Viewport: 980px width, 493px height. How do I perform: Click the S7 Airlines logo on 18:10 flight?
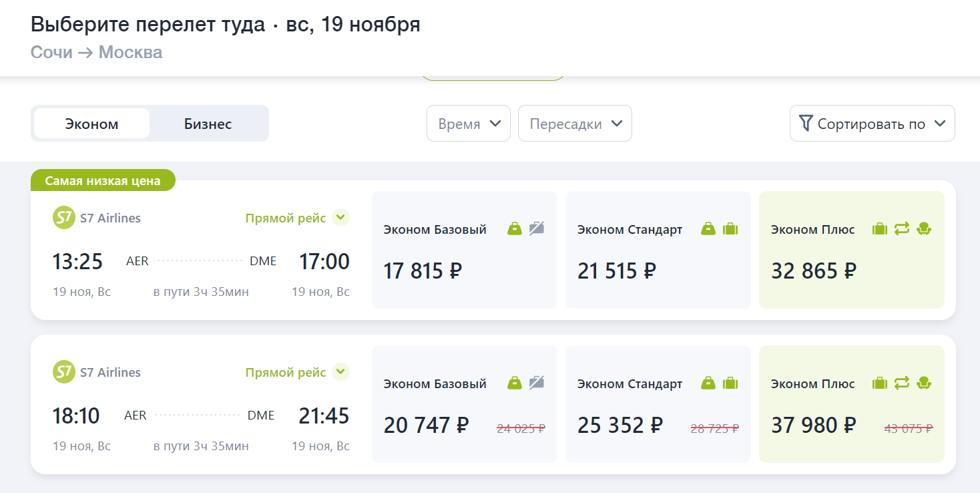(x=64, y=372)
